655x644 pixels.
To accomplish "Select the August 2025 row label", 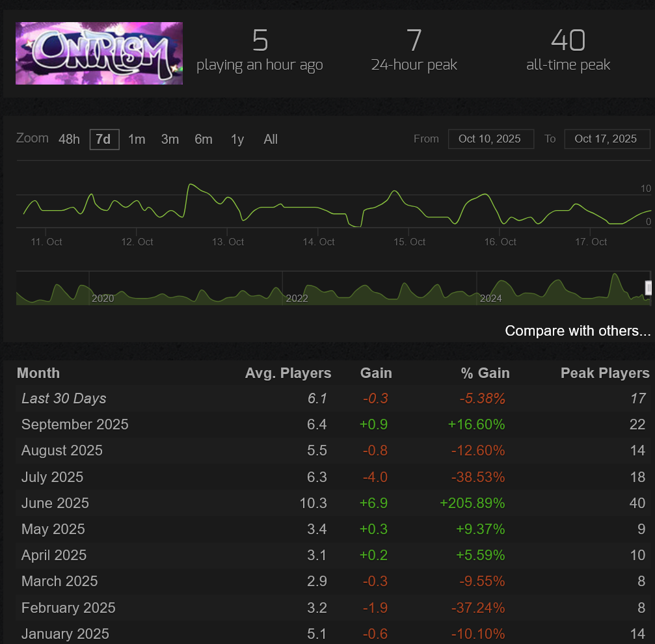I will [x=62, y=451].
